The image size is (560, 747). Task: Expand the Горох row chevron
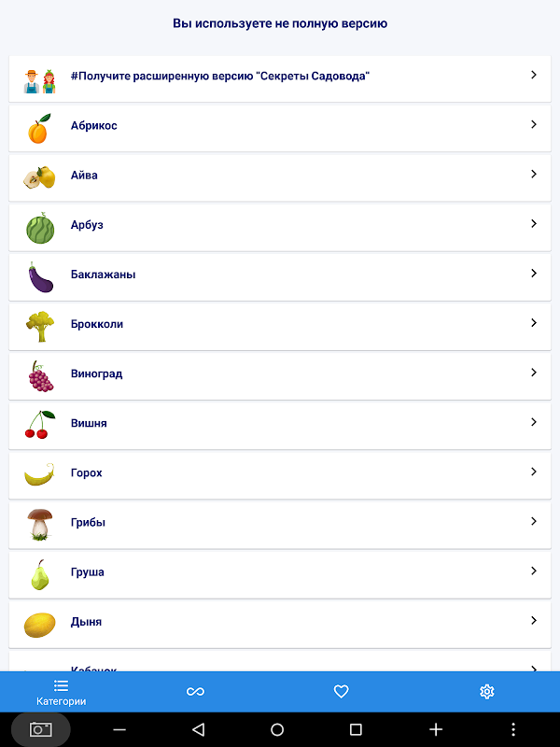(534, 472)
